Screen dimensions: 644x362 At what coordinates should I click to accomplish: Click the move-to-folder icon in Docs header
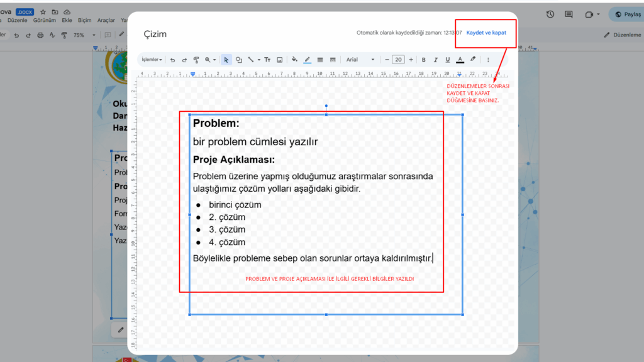tap(55, 12)
